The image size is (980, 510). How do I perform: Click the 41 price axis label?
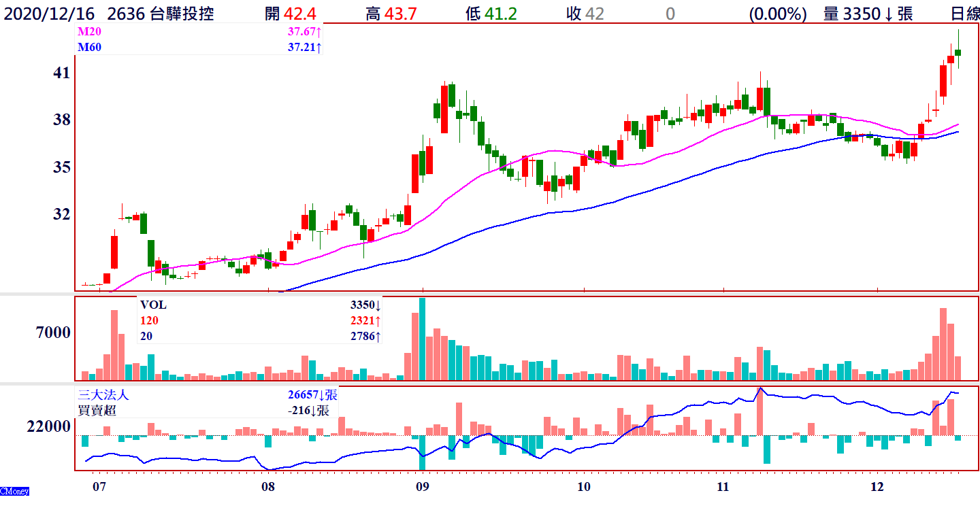pos(61,73)
